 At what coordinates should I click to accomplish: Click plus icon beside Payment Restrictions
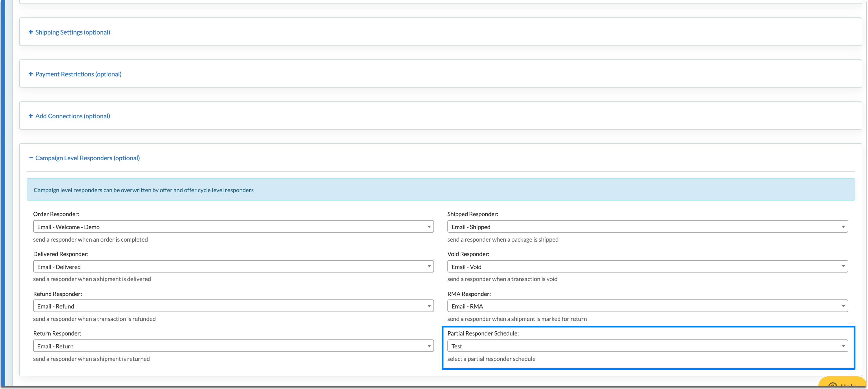pos(31,74)
